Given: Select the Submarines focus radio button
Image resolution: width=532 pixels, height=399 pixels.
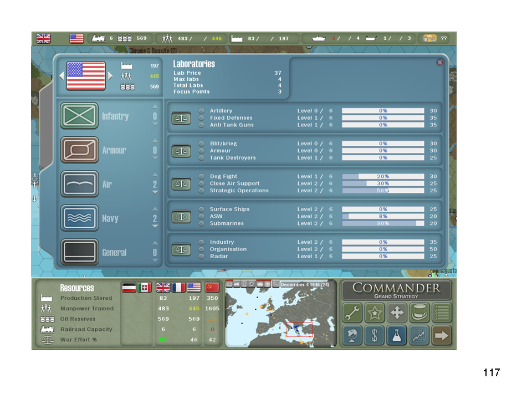Looking at the screenshot, I should point(202,223).
